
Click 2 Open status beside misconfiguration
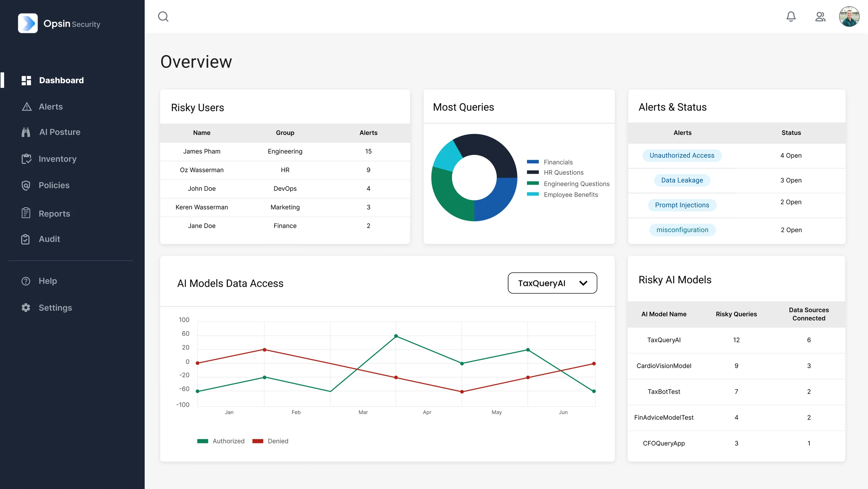pyautogui.click(x=791, y=230)
